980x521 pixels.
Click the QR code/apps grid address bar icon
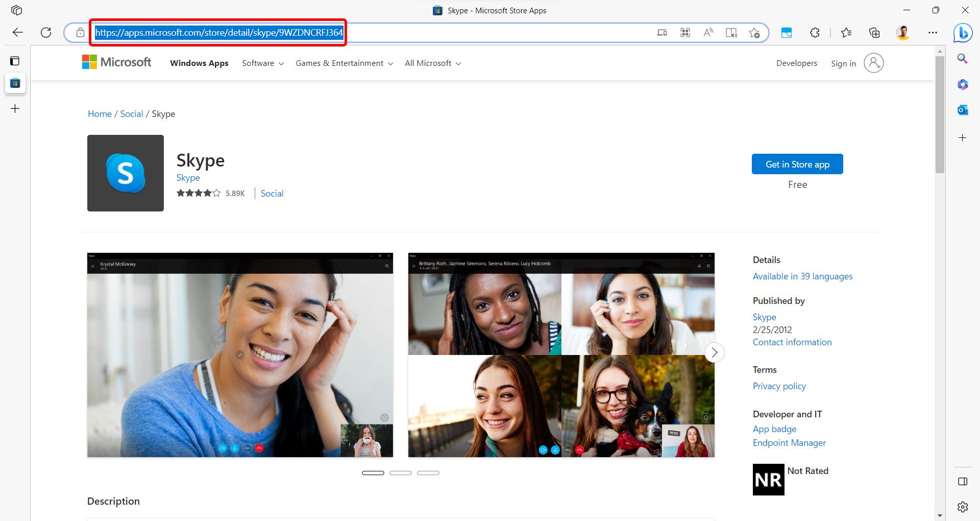(x=685, y=33)
